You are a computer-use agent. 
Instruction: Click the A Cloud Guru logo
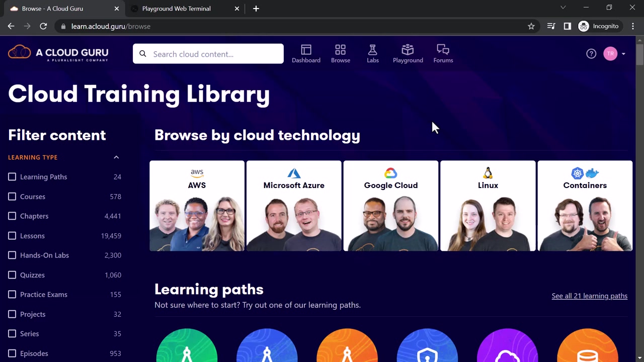click(x=58, y=53)
